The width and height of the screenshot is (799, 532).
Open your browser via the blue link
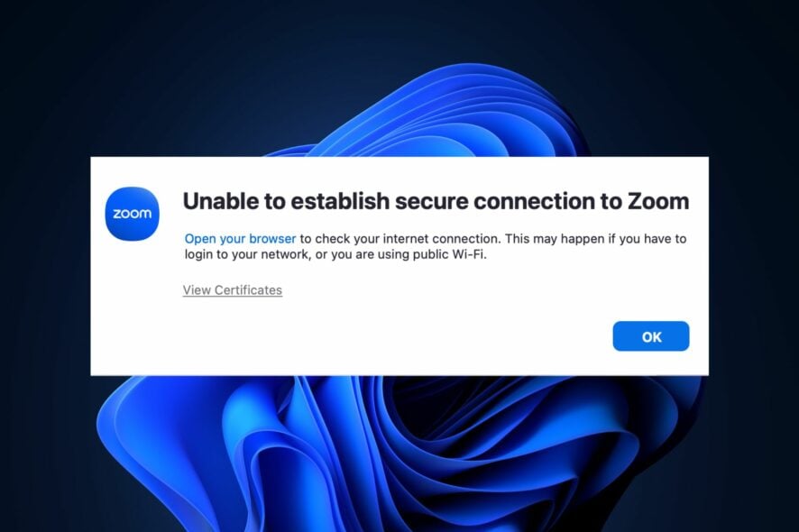240,239
